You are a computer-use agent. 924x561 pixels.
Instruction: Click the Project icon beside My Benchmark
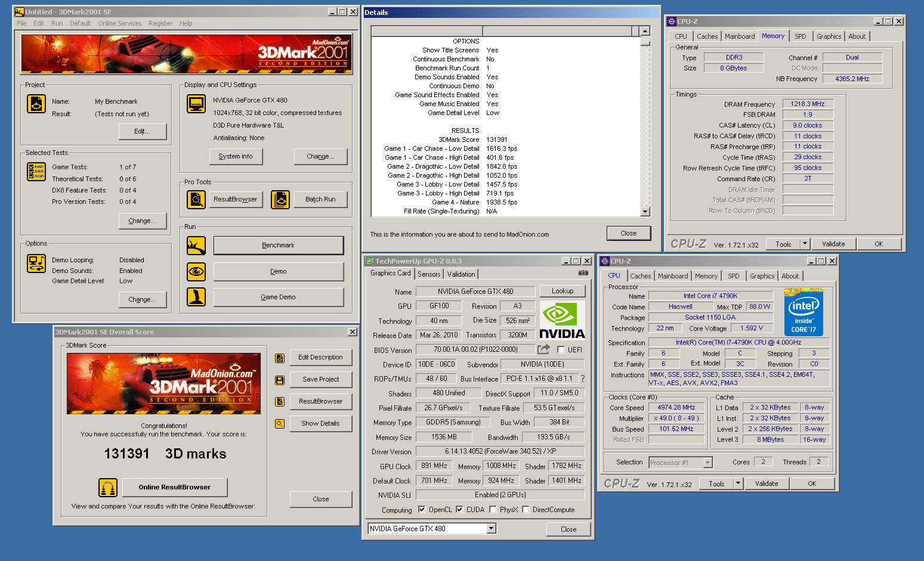[36, 104]
